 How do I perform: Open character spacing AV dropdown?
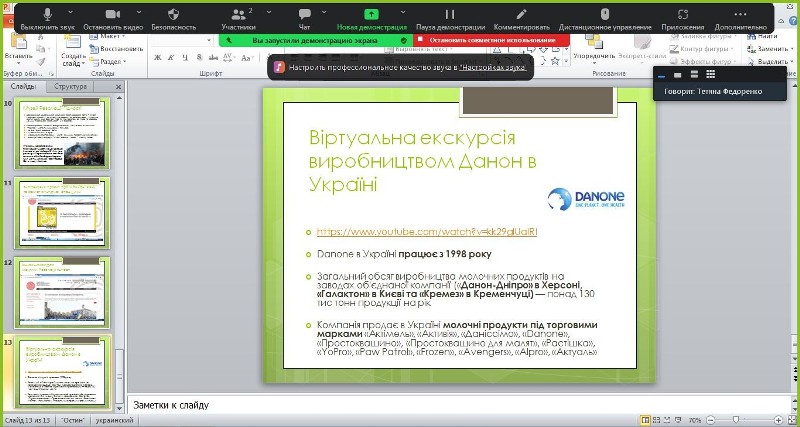[x=229, y=58]
